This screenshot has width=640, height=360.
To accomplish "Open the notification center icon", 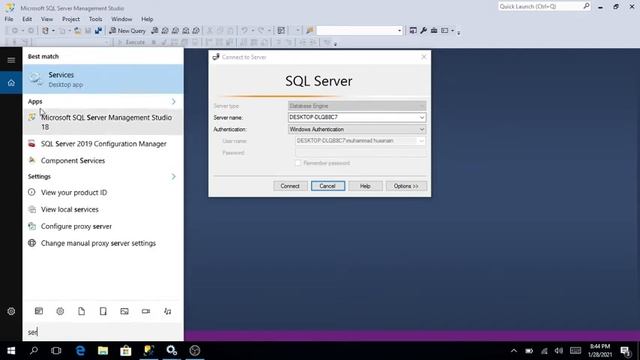I will pyautogui.click(x=625, y=351).
